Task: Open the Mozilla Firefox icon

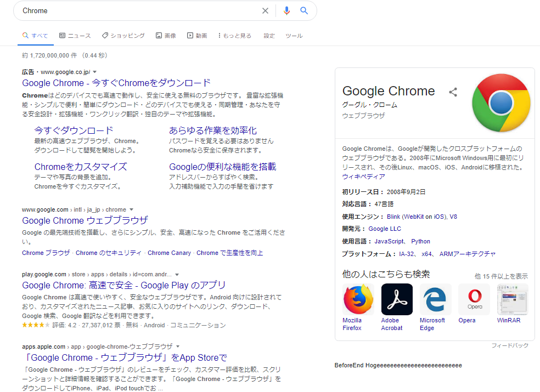Action: (x=358, y=299)
